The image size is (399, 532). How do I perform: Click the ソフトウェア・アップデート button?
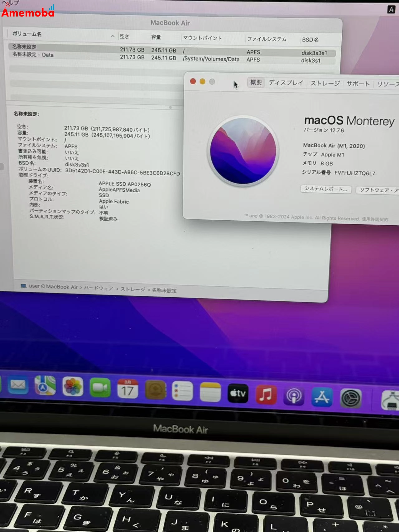pyautogui.click(x=378, y=190)
